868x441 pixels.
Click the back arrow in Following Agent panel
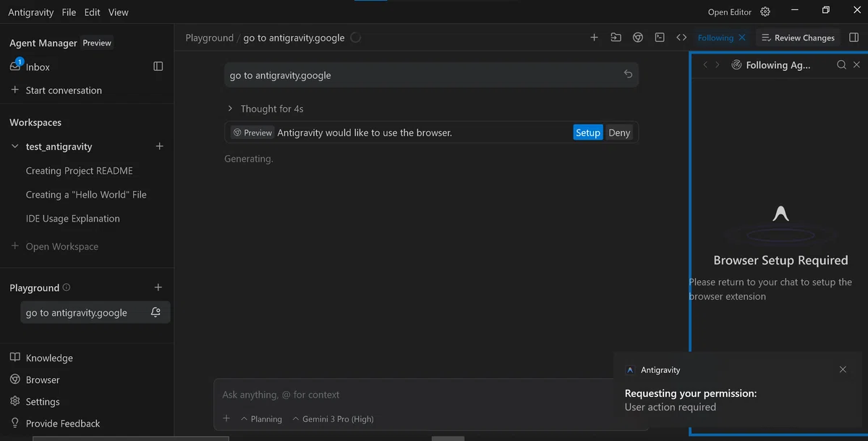click(x=705, y=64)
